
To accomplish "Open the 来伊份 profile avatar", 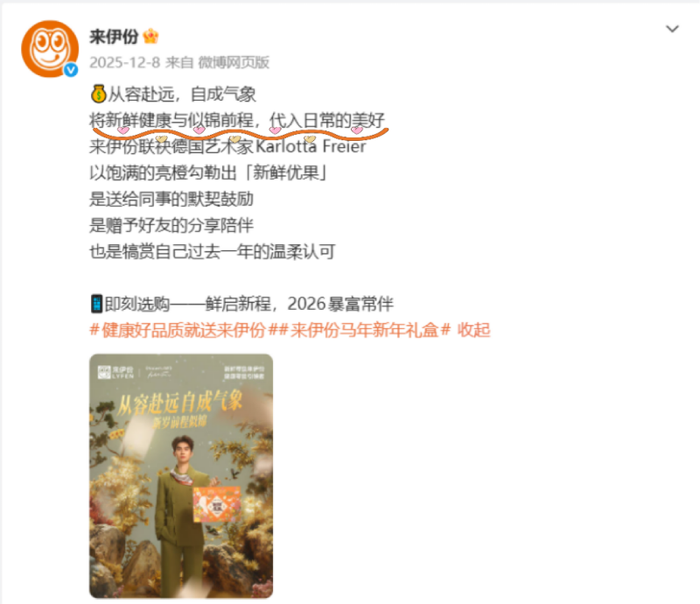I will 50,49.
